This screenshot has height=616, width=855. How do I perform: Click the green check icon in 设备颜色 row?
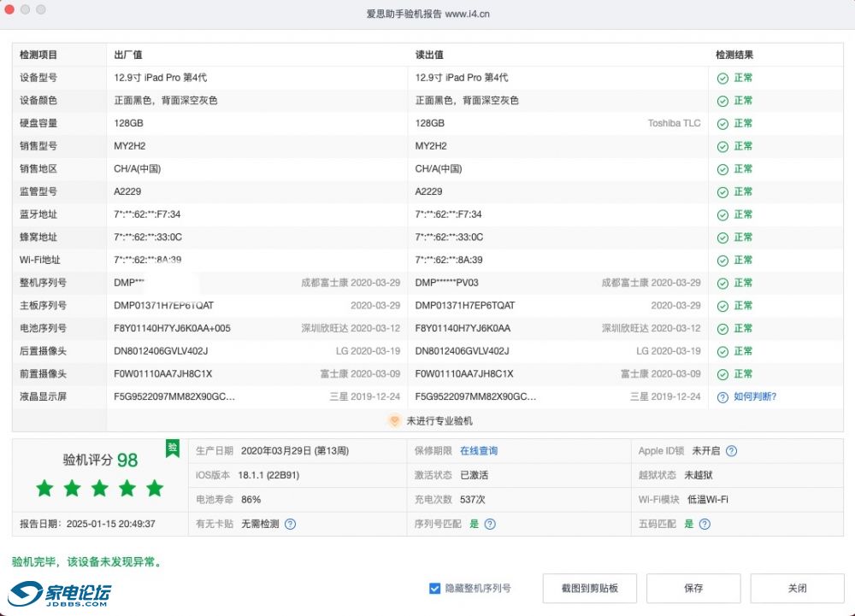(722, 102)
